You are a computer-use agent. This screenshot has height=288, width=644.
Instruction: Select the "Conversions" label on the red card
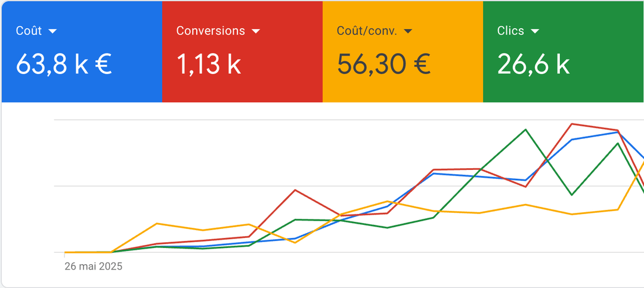click(210, 31)
